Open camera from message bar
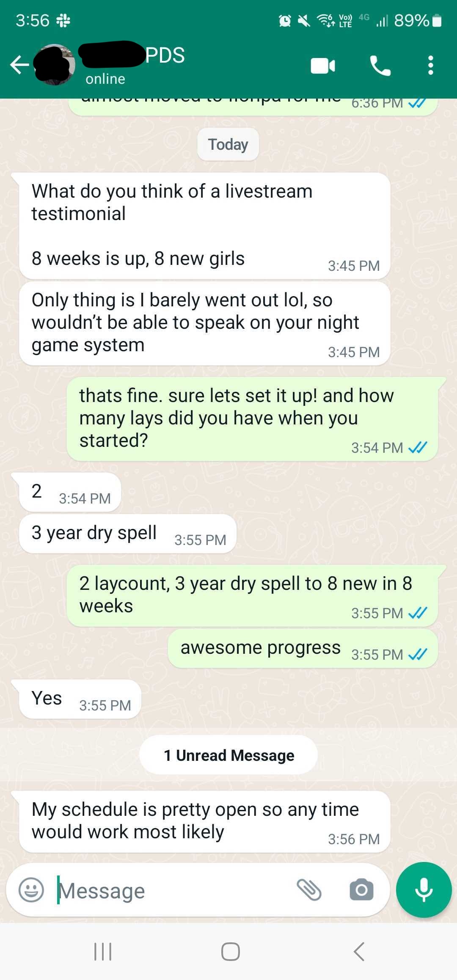The image size is (457, 980). pyautogui.click(x=361, y=889)
